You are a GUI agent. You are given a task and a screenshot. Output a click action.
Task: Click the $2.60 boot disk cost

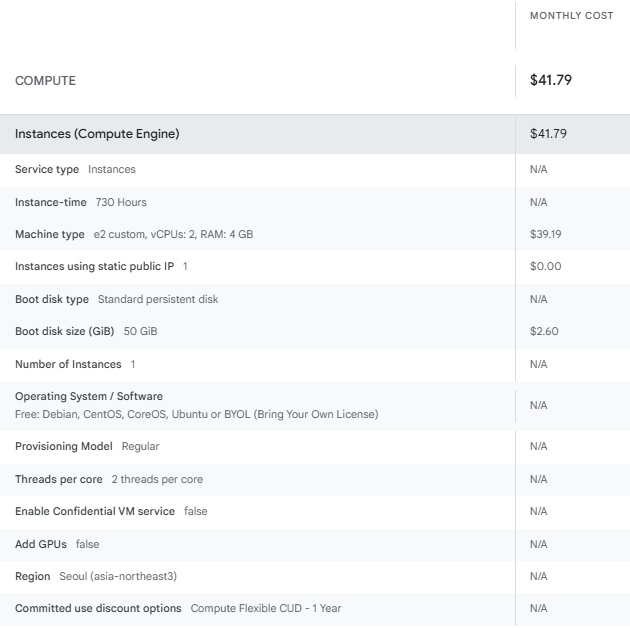click(544, 331)
